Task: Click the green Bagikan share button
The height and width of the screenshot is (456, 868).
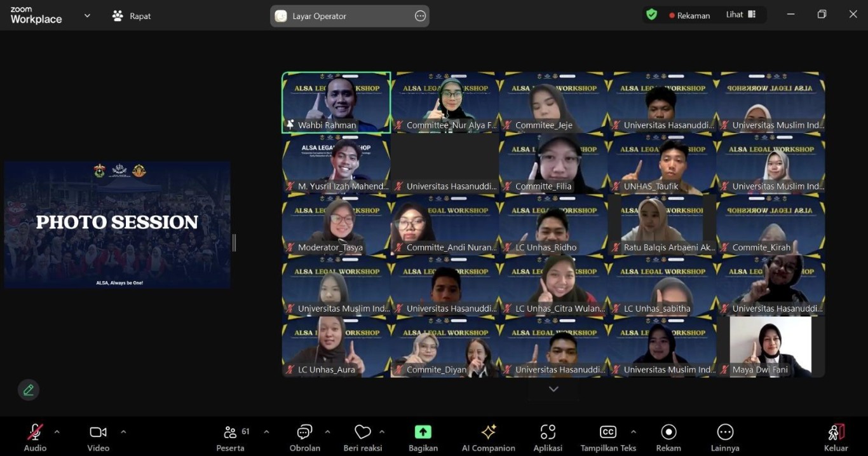Action: (423, 438)
